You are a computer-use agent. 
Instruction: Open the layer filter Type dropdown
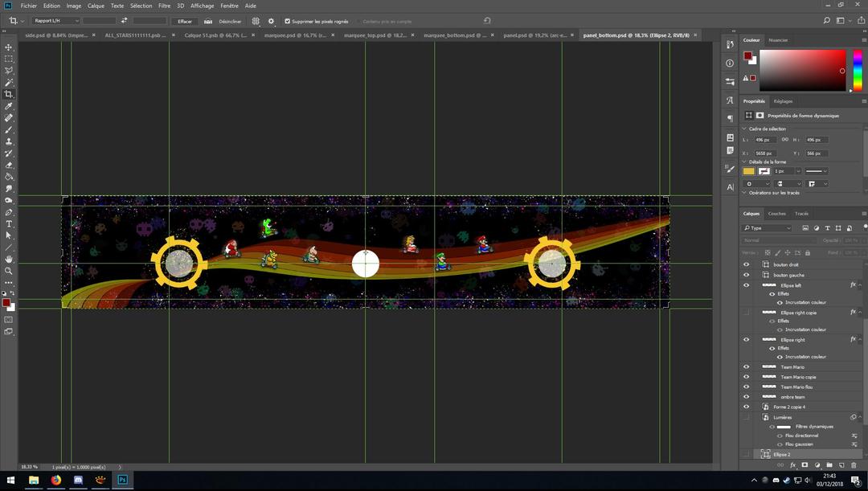[x=766, y=228]
